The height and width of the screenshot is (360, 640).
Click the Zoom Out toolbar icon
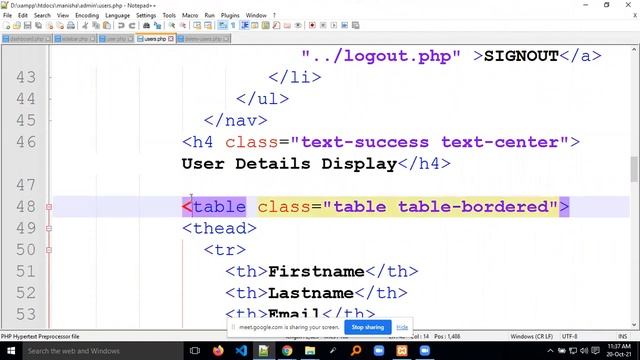pyautogui.click(x=183, y=25)
